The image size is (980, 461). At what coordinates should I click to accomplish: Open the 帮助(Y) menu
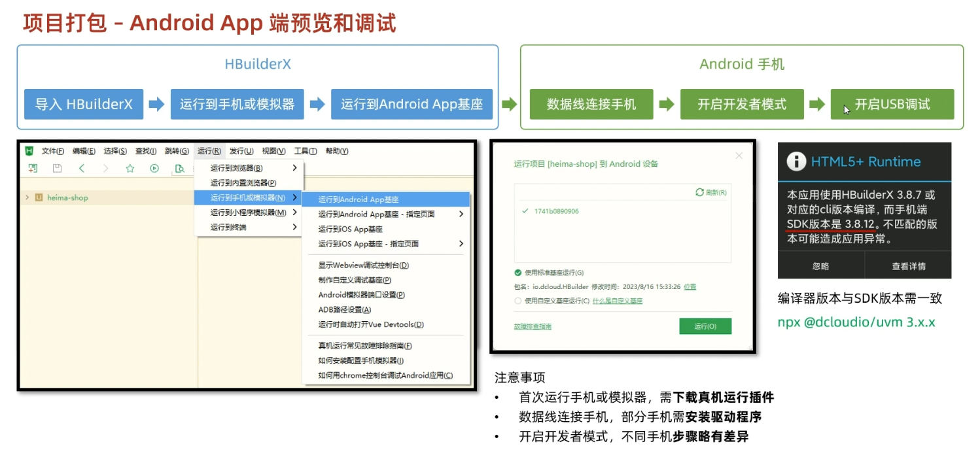point(336,151)
